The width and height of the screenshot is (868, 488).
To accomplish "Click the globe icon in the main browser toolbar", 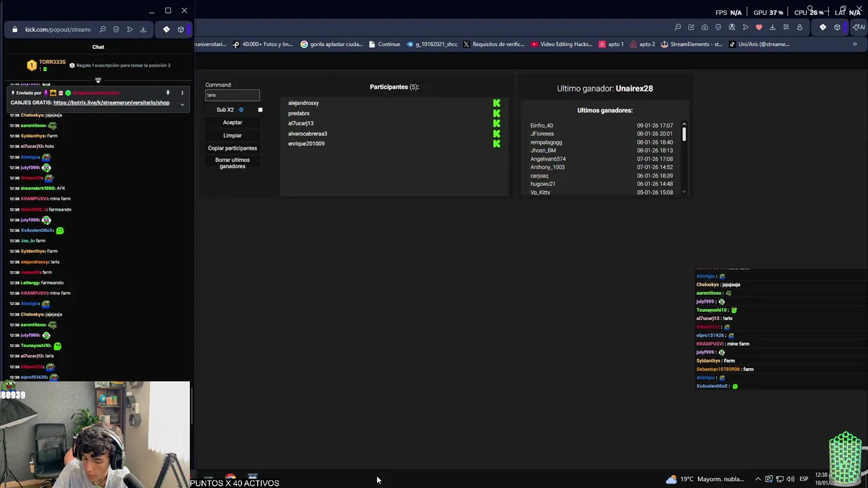I will (x=732, y=27).
